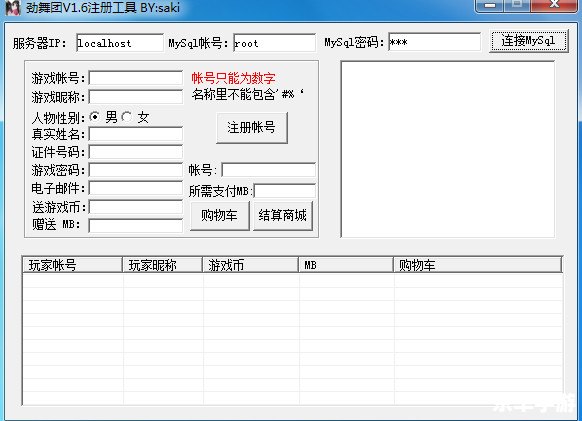Click the 帐号 field beside 游戏密码
Image resolution: width=582 pixels, height=421 pixels.
click(268, 170)
